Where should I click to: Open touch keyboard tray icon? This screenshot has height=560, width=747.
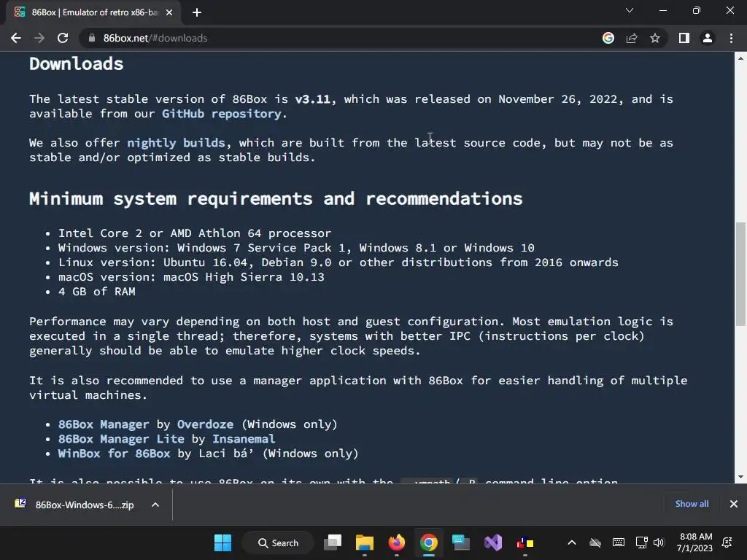tap(619, 542)
